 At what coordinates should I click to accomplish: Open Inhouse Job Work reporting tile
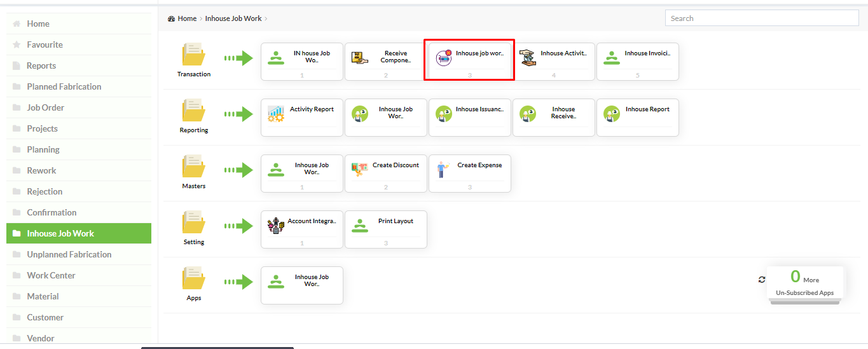pyautogui.click(x=386, y=118)
